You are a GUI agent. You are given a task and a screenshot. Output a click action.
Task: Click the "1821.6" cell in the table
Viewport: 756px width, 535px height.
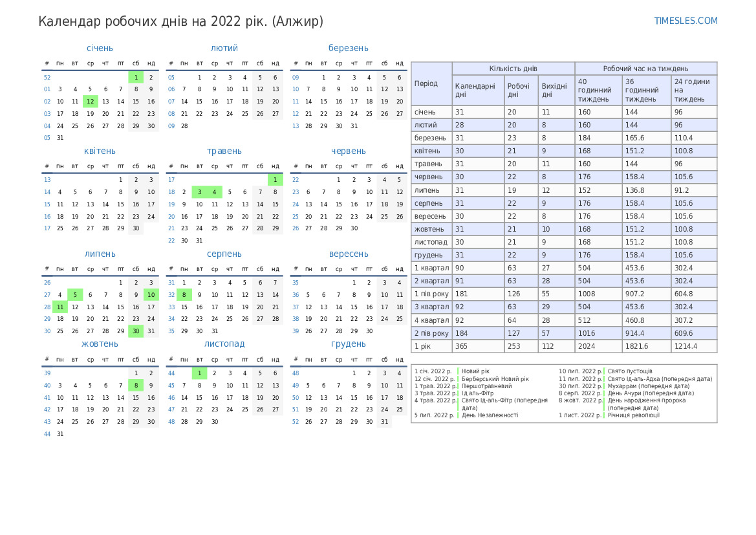point(646,346)
